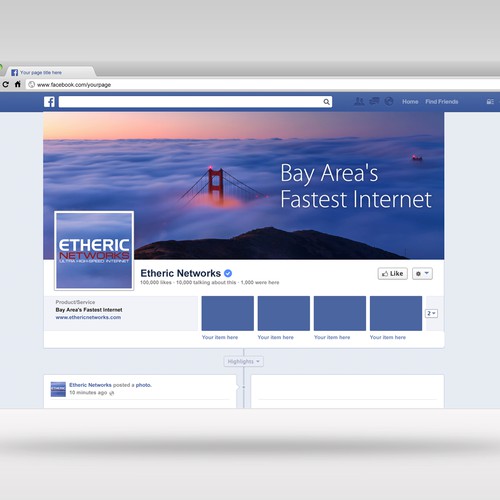
Task: Open messages icon in header
Action: click(374, 101)
